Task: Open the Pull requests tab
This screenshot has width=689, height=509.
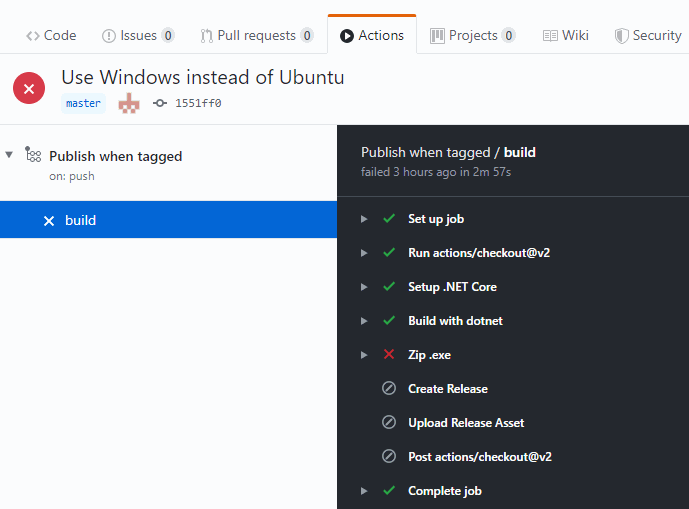Action: 257,35
